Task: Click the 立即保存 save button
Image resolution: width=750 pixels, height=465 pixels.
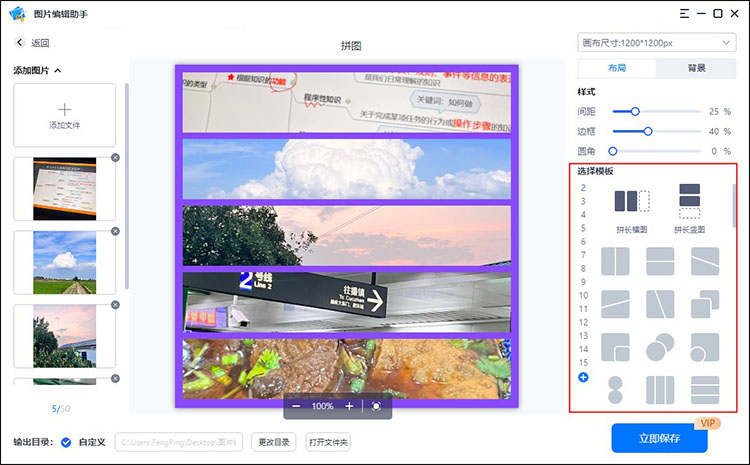Action: point(659,438)
